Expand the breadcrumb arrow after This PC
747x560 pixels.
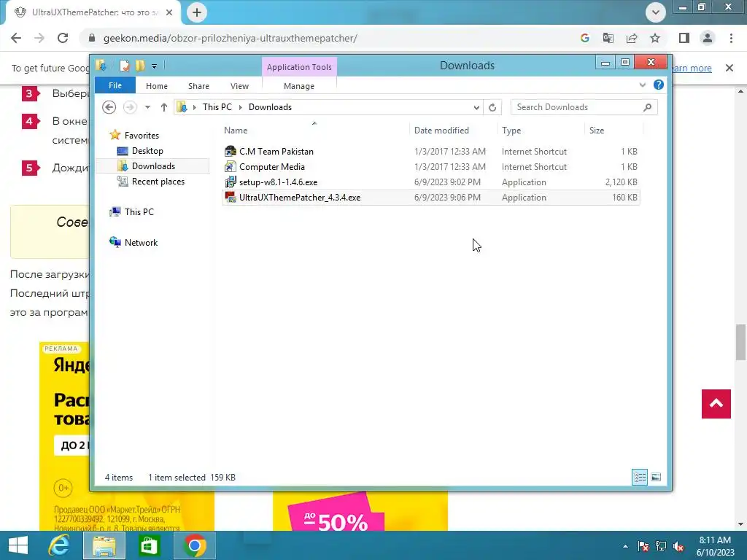point(241,107)
